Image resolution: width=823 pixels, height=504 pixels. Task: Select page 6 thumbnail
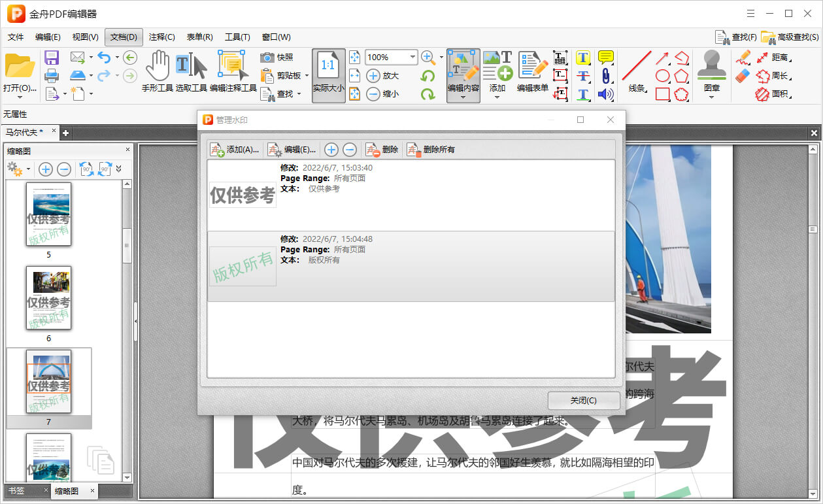(x=48, y=298)
